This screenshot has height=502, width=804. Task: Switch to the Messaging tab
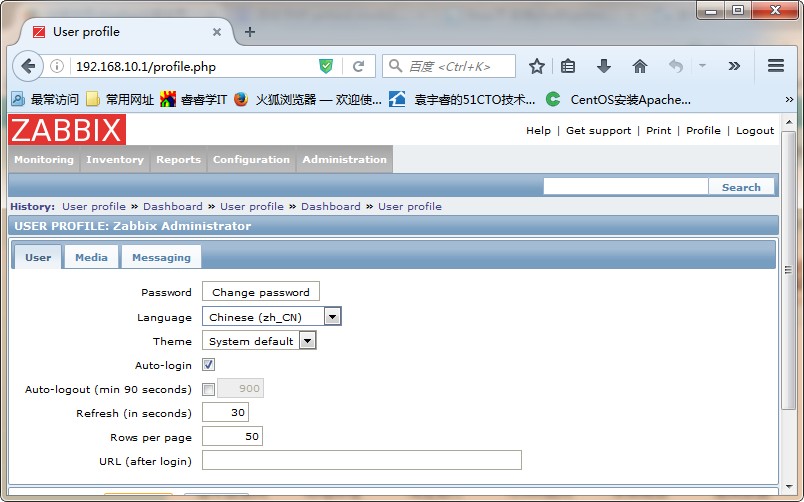(161, 257)
